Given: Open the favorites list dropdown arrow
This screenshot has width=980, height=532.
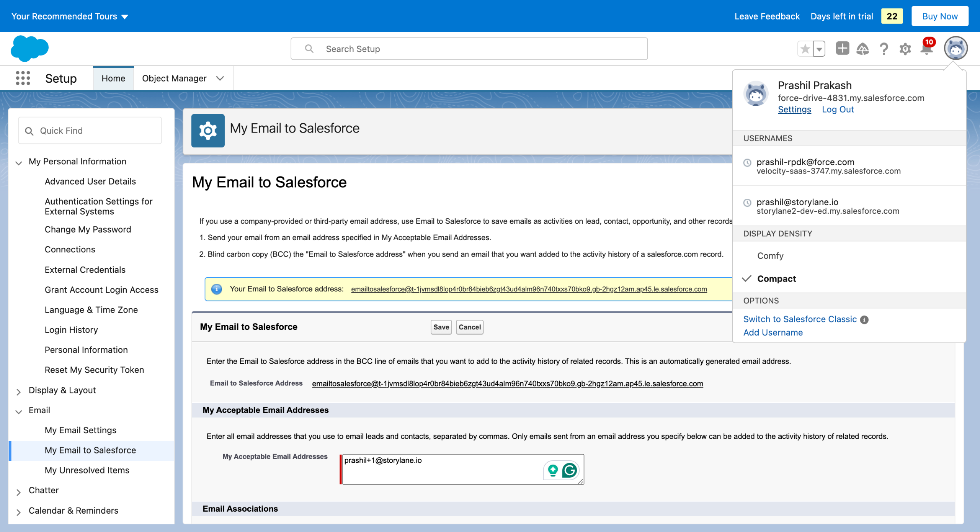Looking at the screenshot, I should pos(819,49).
